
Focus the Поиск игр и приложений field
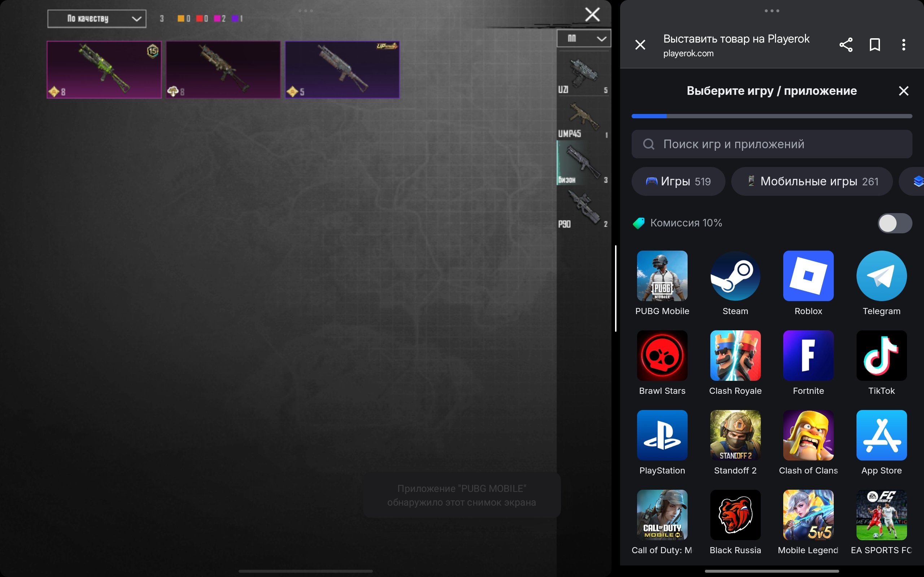771,144
